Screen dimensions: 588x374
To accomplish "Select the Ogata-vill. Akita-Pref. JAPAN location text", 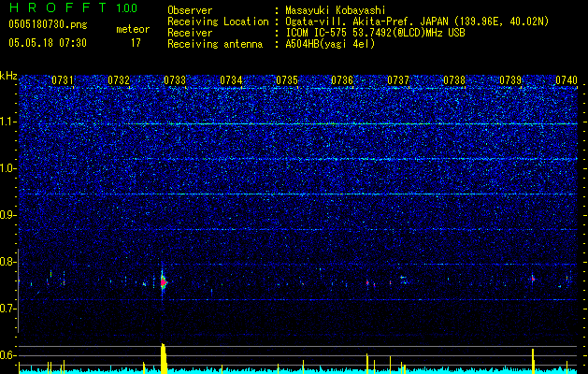I will (x=417, y=22).
